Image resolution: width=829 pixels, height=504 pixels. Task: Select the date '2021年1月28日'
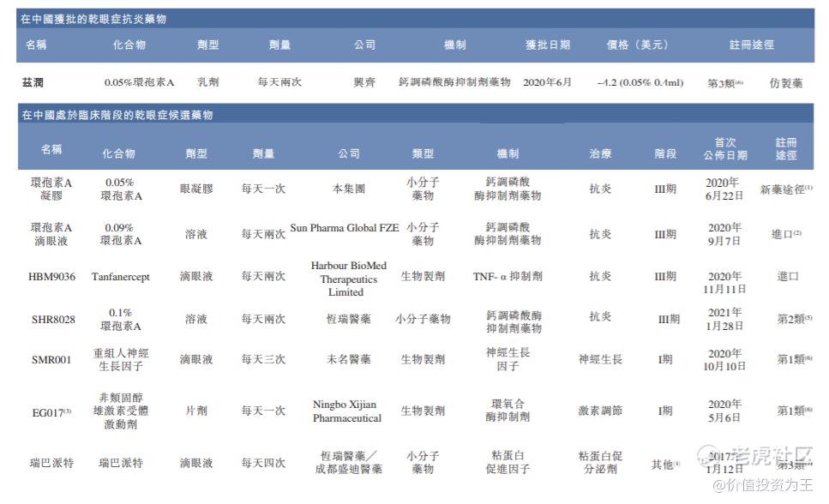pos(724,319)
